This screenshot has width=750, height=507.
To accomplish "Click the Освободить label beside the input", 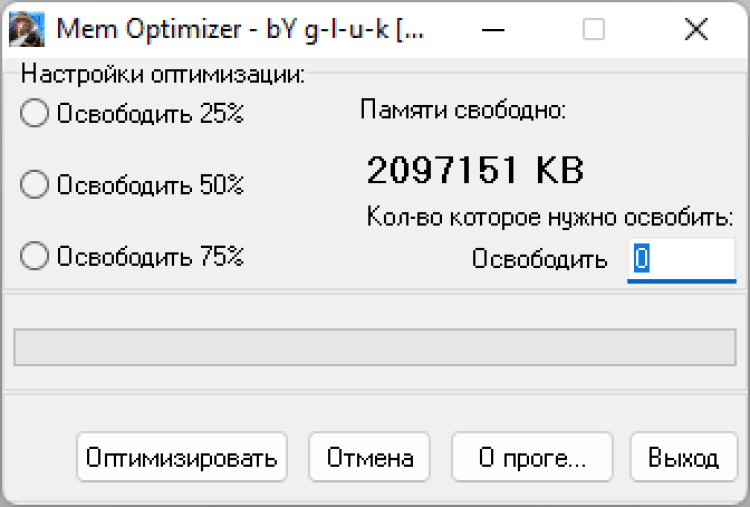I will [539, 259].
